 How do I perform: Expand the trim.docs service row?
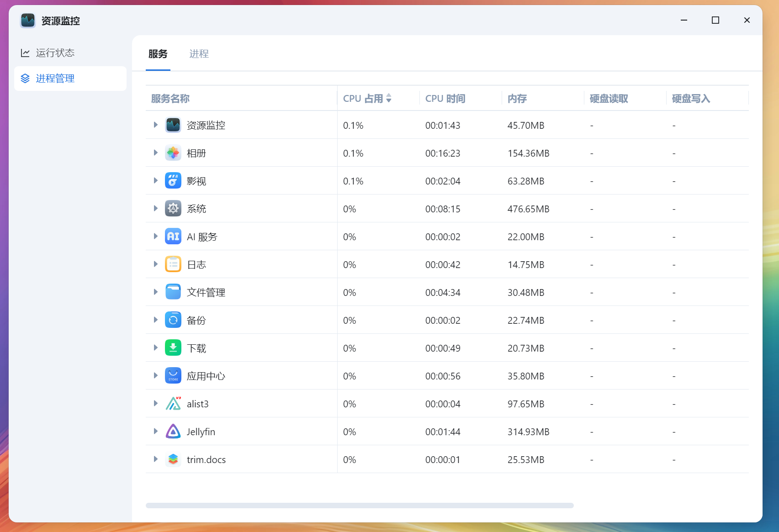[x=156, y=459]
